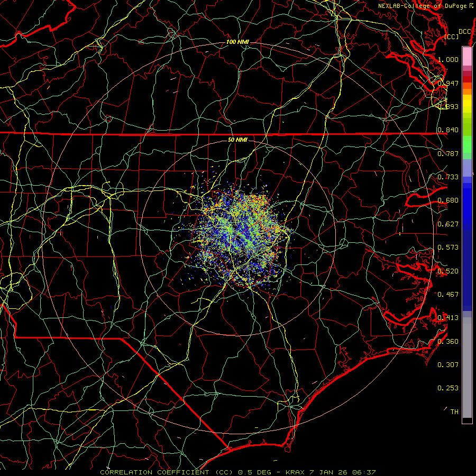Select the 0.520 legend value
Image resolution: width=476 pixels, height=476 pixels.
pyautogui.click(x=448, y=271)
